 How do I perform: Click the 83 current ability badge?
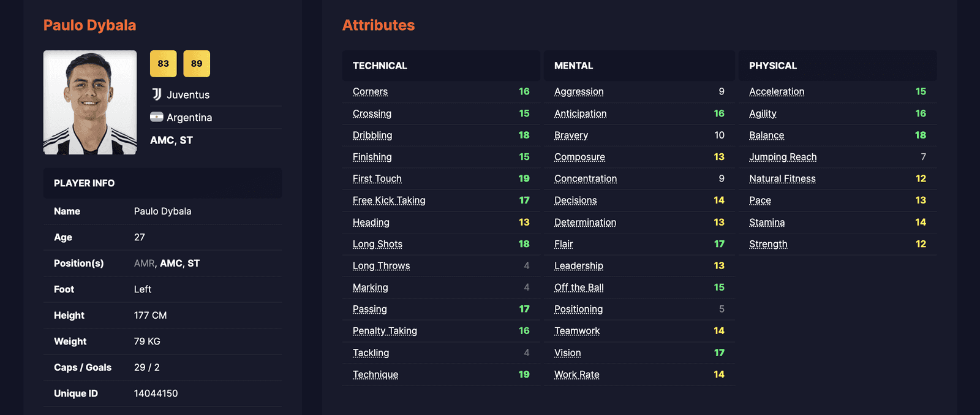163,64
